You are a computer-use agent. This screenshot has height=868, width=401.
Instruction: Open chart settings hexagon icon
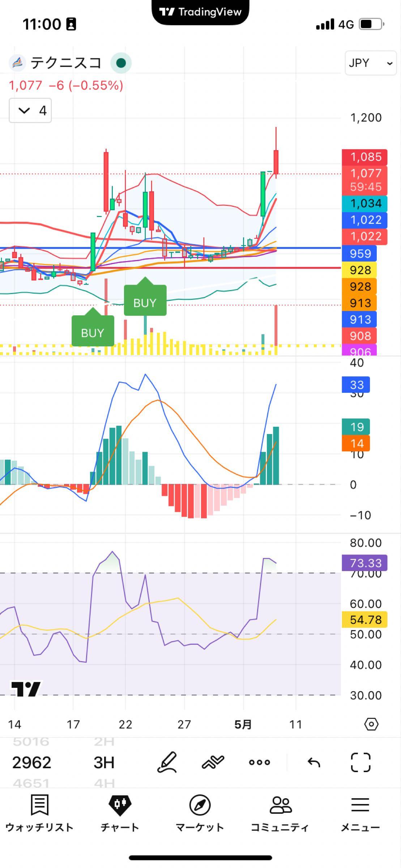click(371, 724)
